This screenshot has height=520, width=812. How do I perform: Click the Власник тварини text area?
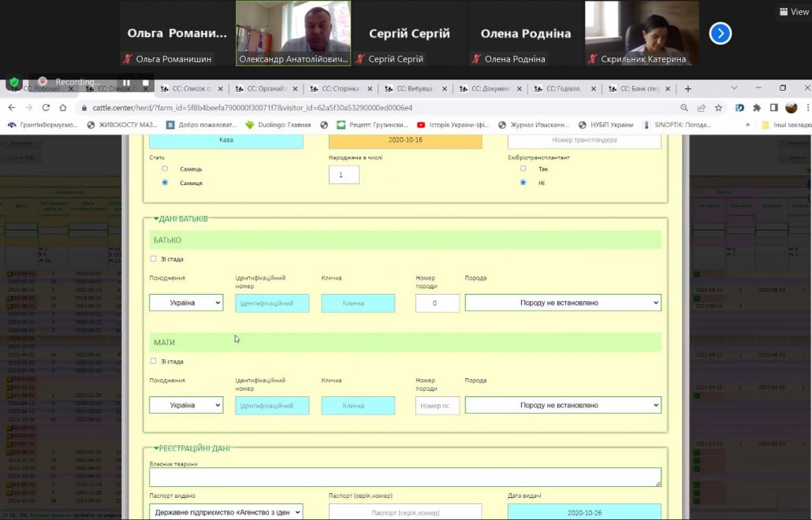405,477
